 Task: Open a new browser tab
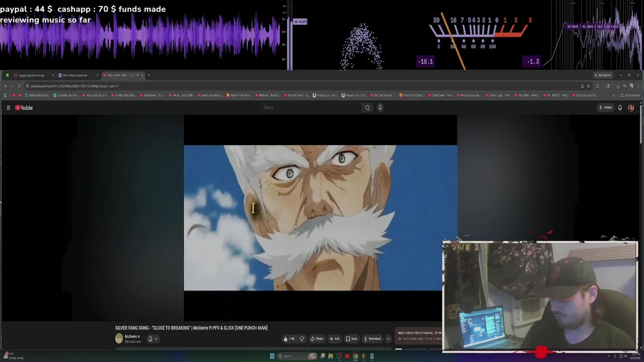tap(149, 75)
